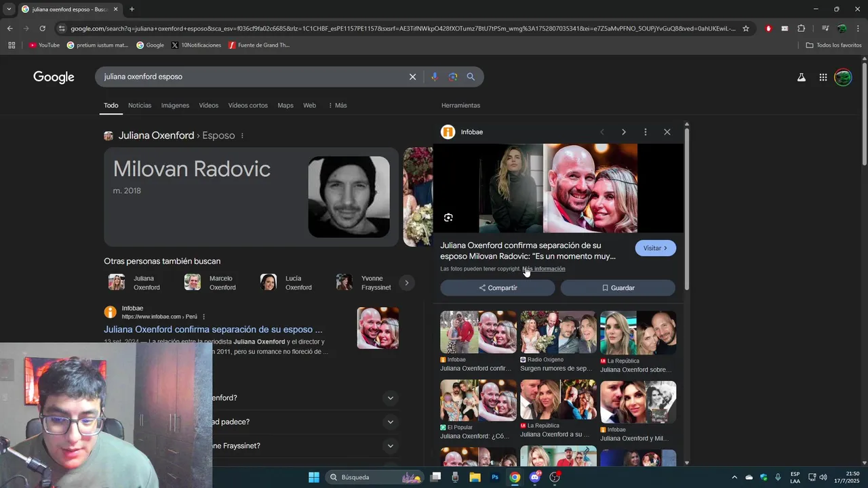Screen dimensions: 868x488
Task: Click the Google logo
Action: [54, 77]
